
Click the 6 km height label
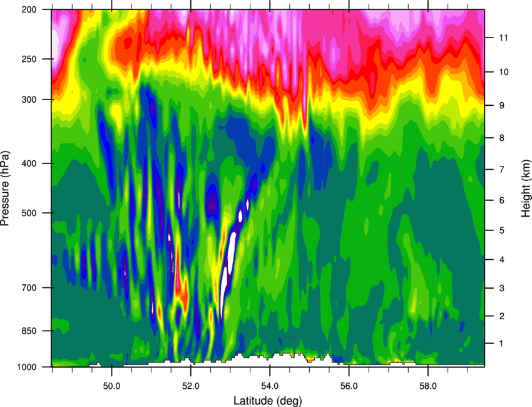pos(502,200)
